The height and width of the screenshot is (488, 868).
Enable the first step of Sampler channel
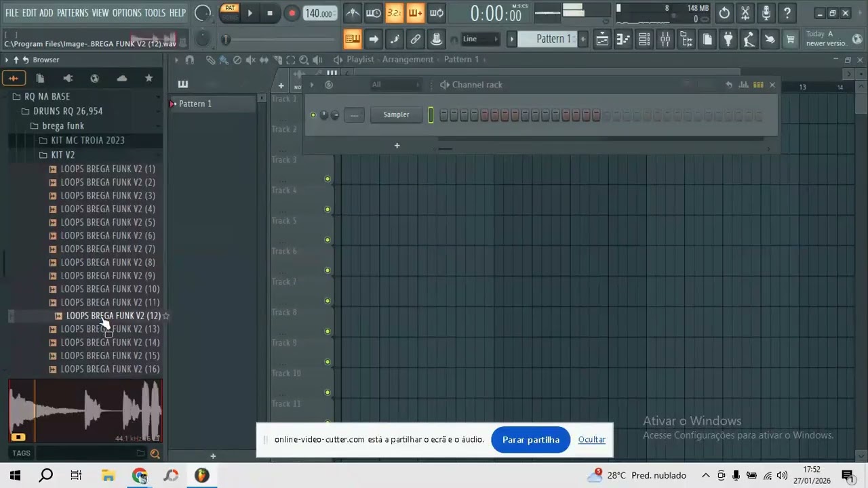(443, 116)
